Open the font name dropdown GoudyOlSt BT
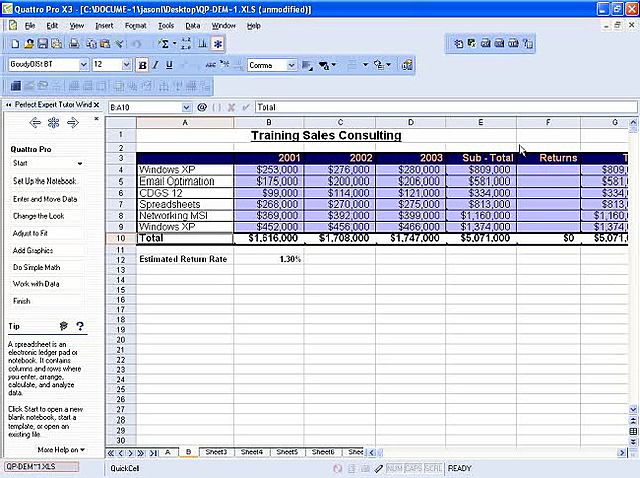This screenshot has height=478, width=640. (x=83, y=64)
